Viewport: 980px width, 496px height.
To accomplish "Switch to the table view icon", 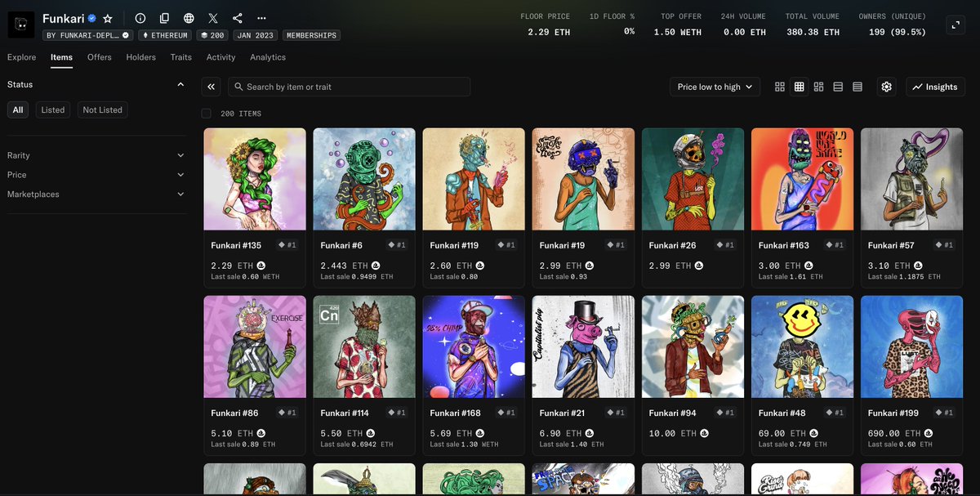I will point(857,87).
